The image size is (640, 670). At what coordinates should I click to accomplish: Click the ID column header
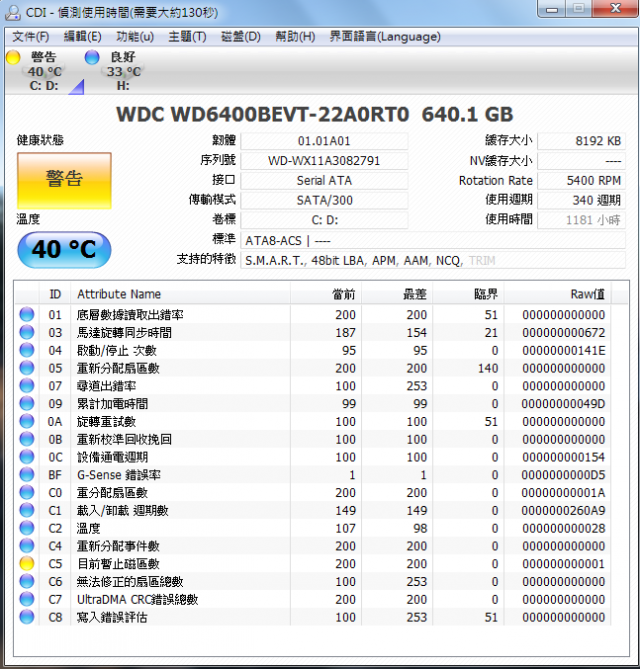pyautogui.click(x=55, y=294)
